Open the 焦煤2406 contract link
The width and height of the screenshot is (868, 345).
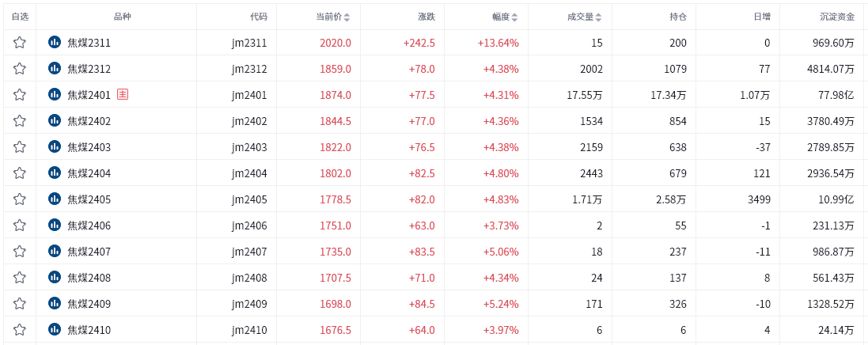(x=89, y=226)
